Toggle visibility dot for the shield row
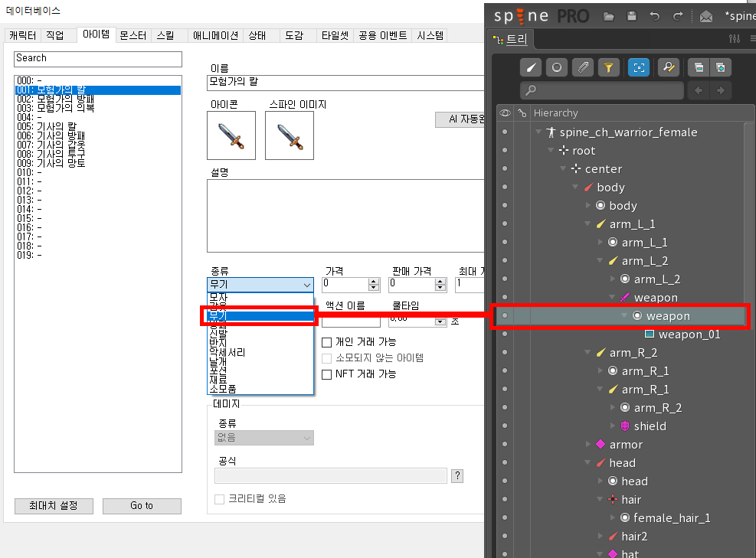 coord(504,426)
